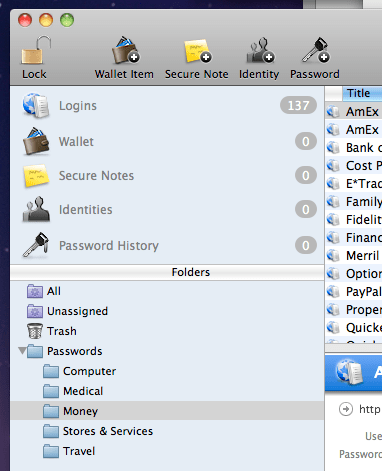Select the Money subfolder
The height and width of the screenshot is (471, 382).
click(167, 411)
